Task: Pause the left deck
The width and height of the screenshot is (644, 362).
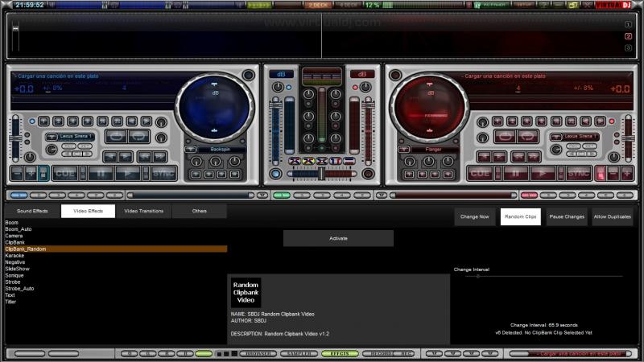Action: 101,173
